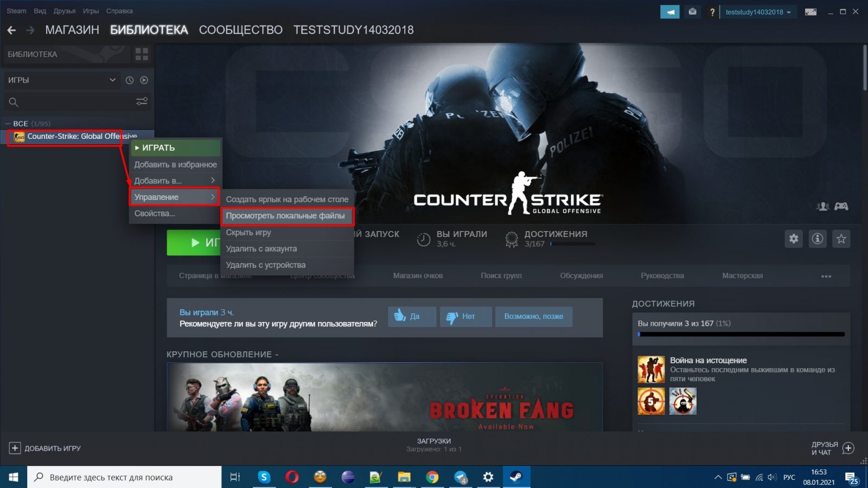
Task: Show hidden system tray icons
Action: tap(718, 477)
